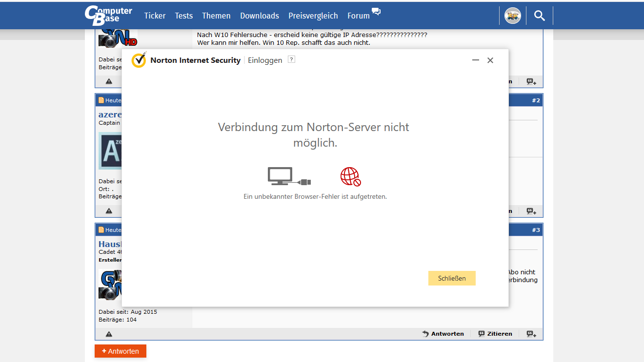This screenshot has width=644, height=362.
Task: Open the Themen section
Action: tap(216, 16)
